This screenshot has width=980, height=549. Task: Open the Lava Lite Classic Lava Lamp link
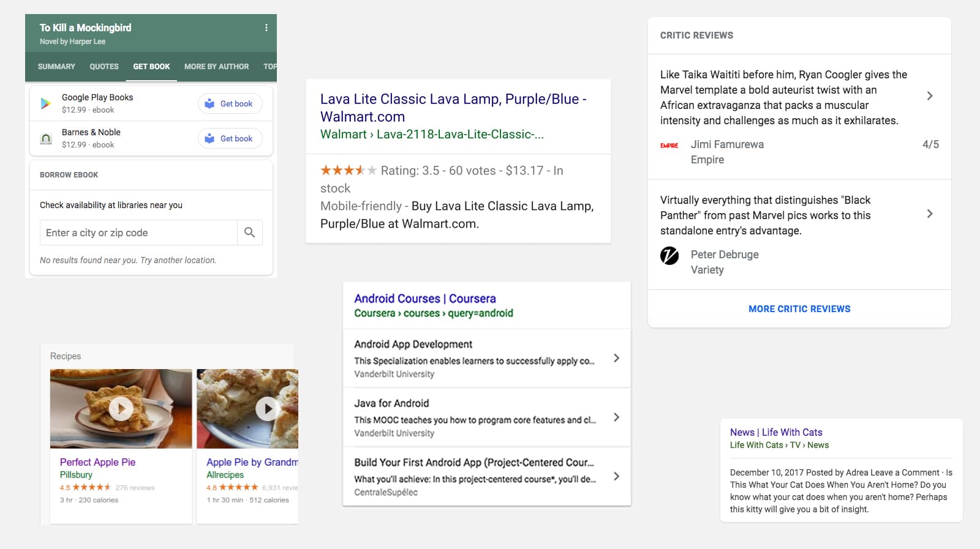pyautogui.click(x=453, y=108)
